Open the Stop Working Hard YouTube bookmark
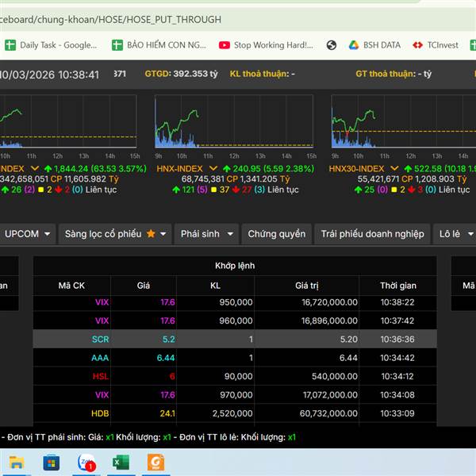Screen dimensions: 476x476 tap(266, 45)
